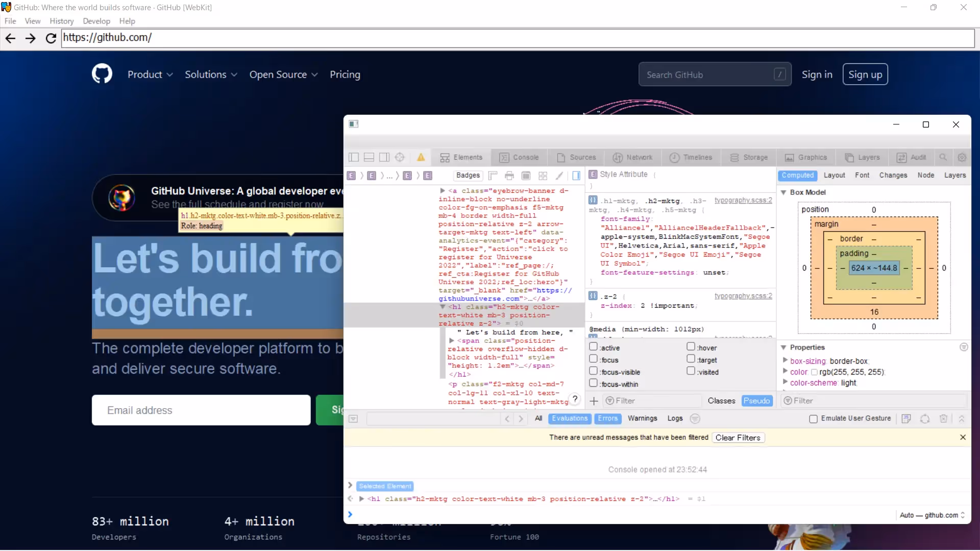Dock inspector to left side icon
980x551 pixels.
click(354, 157)
